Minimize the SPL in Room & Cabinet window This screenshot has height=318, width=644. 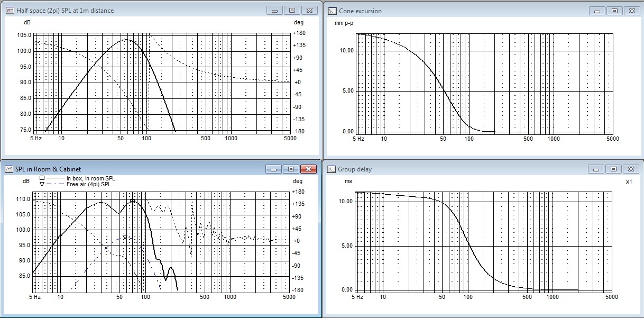point(274,169)
